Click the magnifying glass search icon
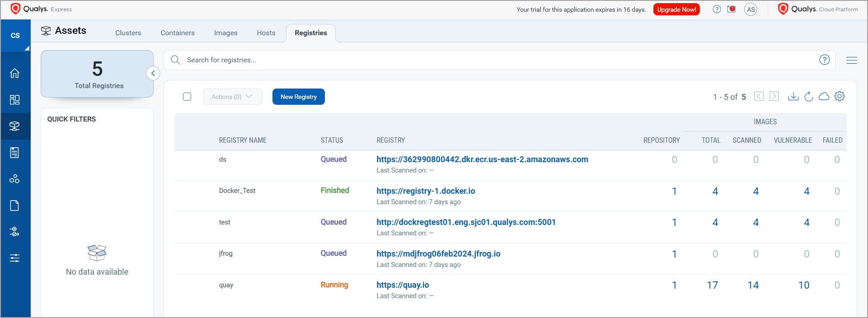Viewport: 868px width, 318px height. (x=176, y=60)
